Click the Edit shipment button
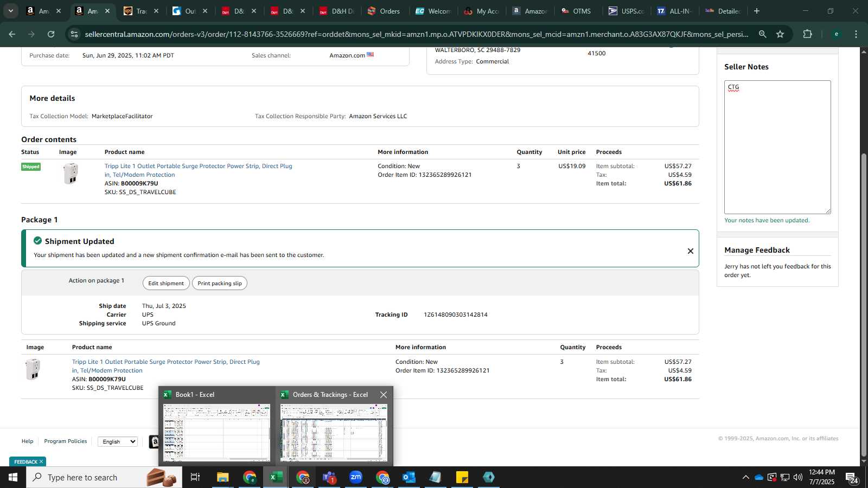868x488 pixels. (x=166, y=283)
